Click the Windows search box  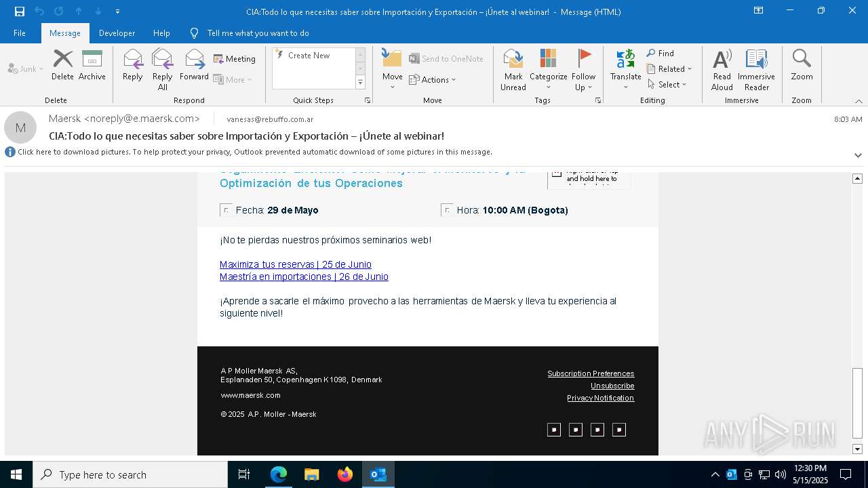[x=130, y=474]
